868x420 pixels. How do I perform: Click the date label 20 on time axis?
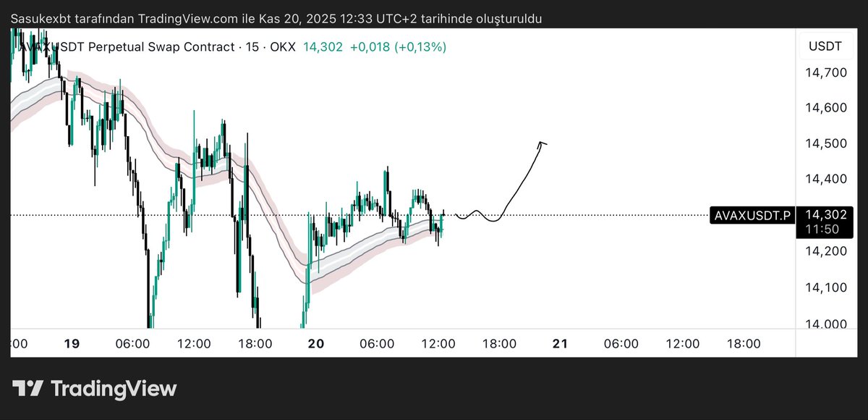click(315, 344)
